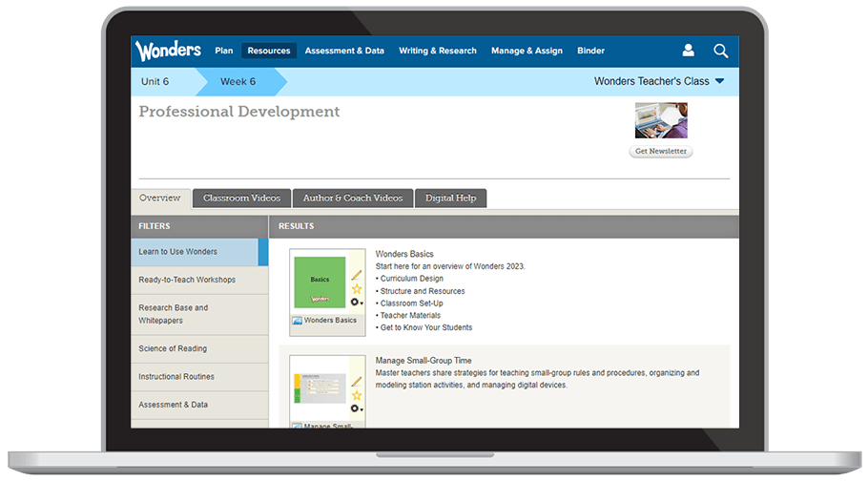The image size is (868, 481).
Task: Select the Science of Reading filter
Action: [199, 348]
